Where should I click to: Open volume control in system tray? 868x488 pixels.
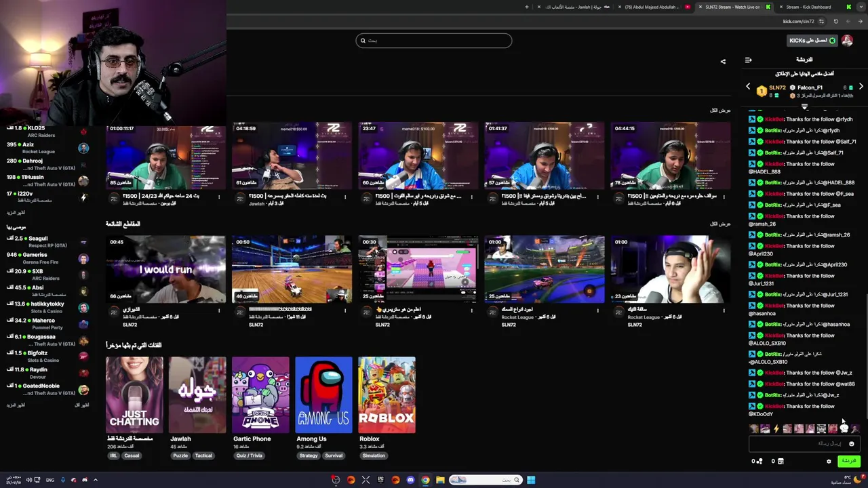[x=28, y=481]
